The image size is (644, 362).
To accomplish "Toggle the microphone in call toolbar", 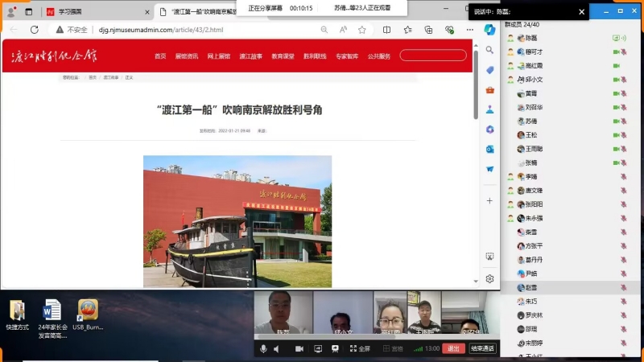I will (263, 348).
